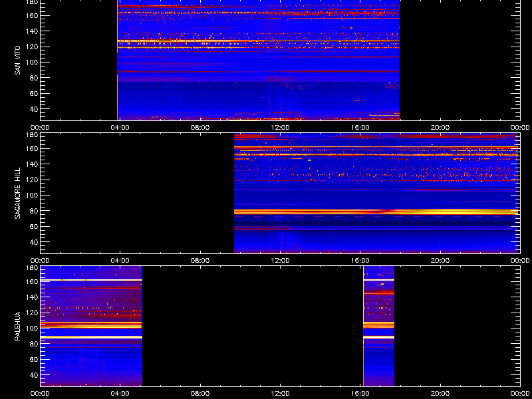532x399 pixels.
Task: Select the 120 frequency label on San Vito axis
Action: [31, 47]
